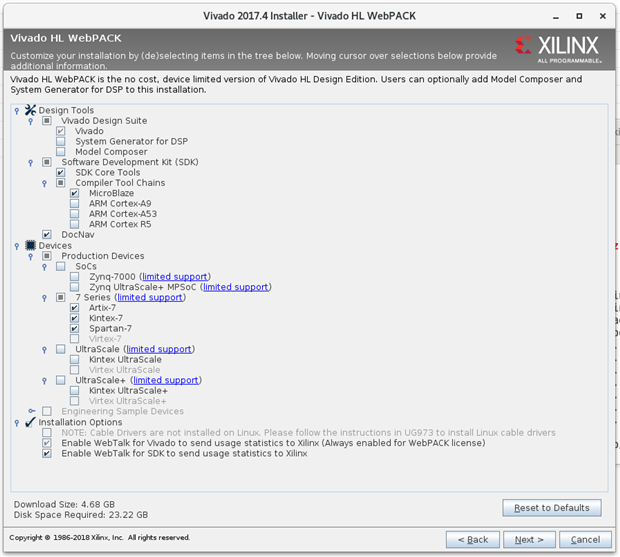
Task: Uncheck the Artix-7 checkbox
Action: click(74, 308)
